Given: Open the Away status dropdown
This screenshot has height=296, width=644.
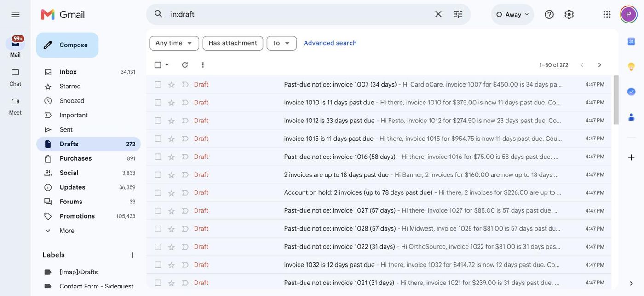Looking at the screenshot, I should point(512,14).
